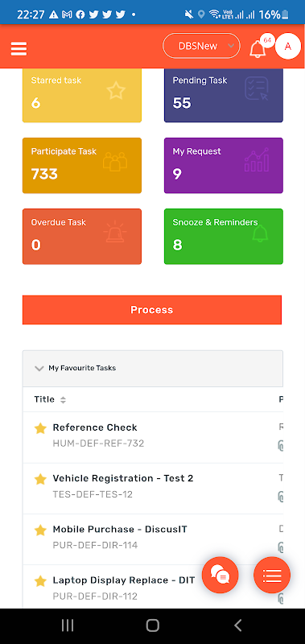Open the profile avatar labeled A
Viewport: 305px width, 644px height.
(x=288, y=47)
